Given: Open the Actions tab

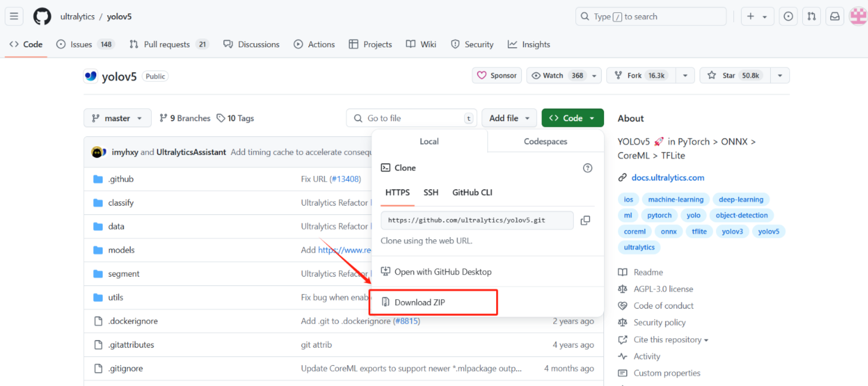Looking at the screenshot, I should [x=314, y=44].
